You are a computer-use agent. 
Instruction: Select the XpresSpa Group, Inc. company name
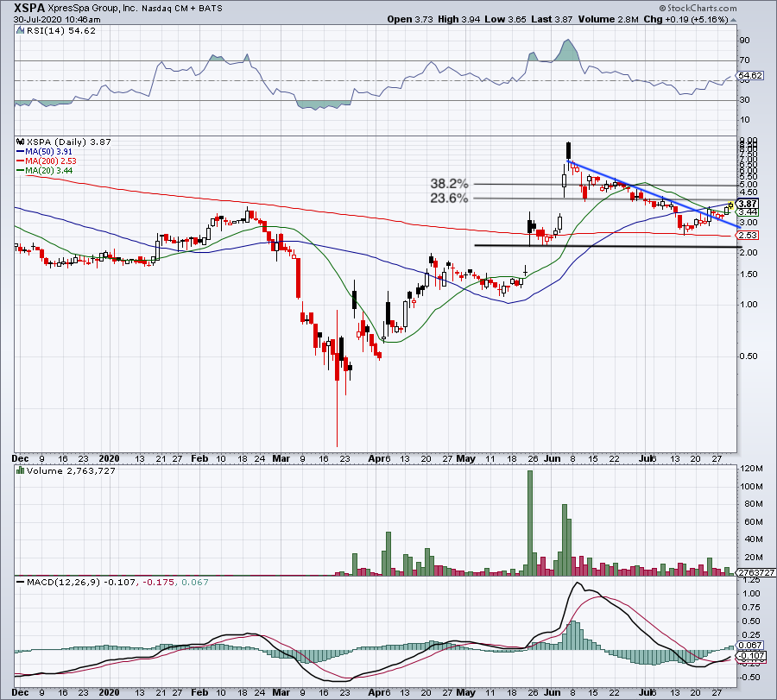click(93, 9)
